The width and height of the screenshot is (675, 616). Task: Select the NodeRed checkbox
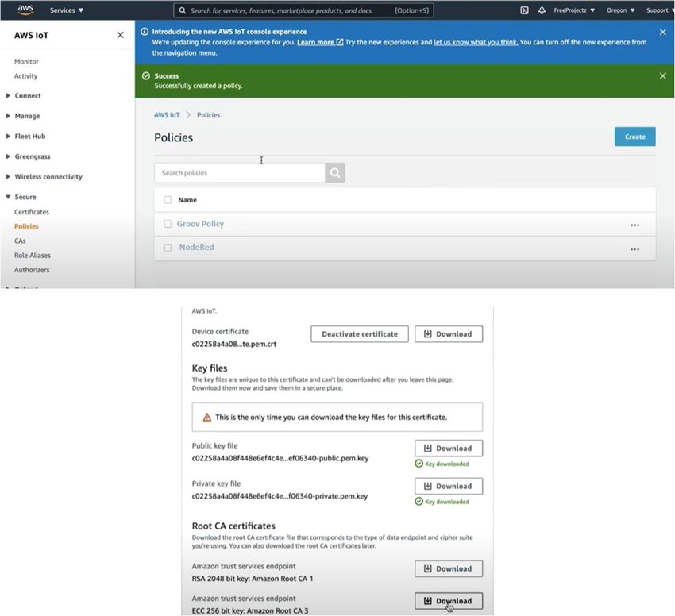(168, 247)
